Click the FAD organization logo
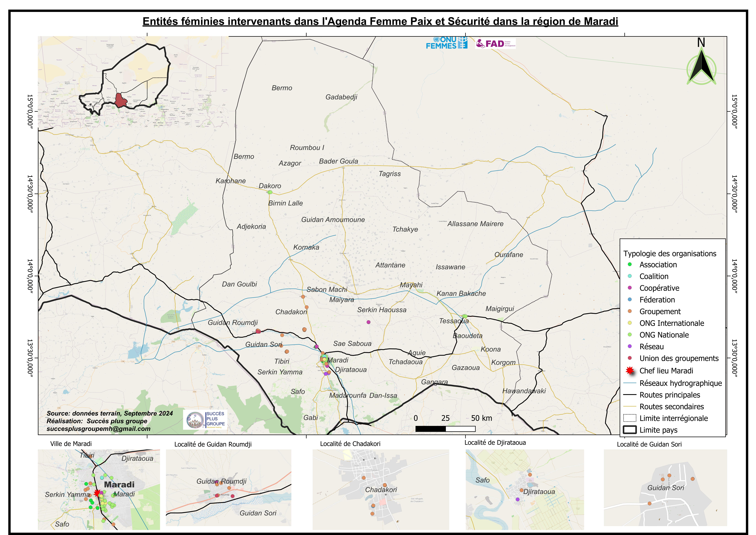 point(496,43)
